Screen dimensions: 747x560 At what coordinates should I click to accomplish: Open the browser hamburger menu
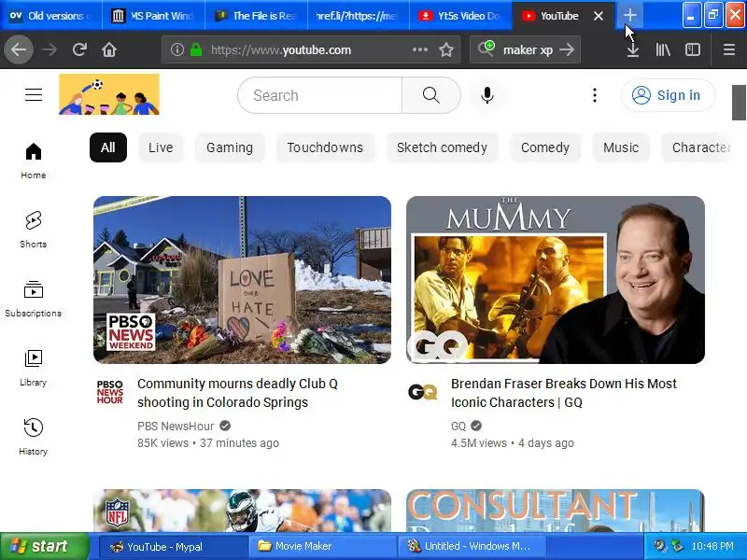point(729,49)
